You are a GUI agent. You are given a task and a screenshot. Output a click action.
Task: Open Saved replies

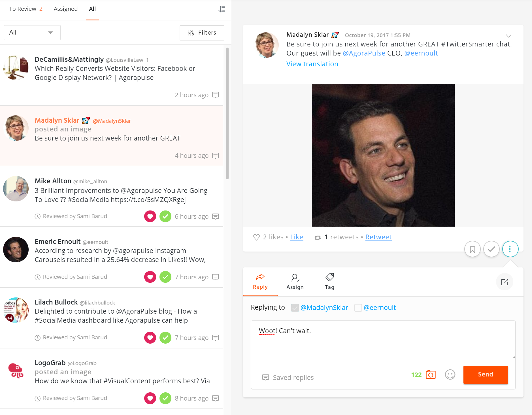pos(288,377)
